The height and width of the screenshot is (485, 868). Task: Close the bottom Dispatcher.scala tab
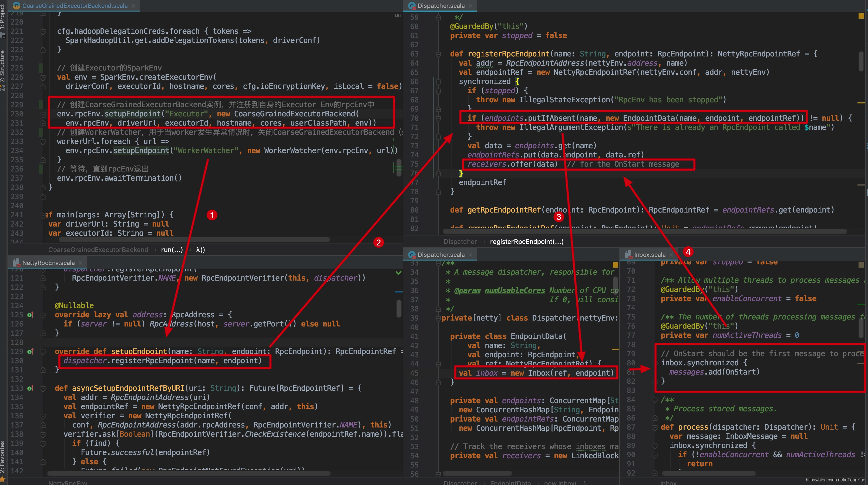click(470, 254)
